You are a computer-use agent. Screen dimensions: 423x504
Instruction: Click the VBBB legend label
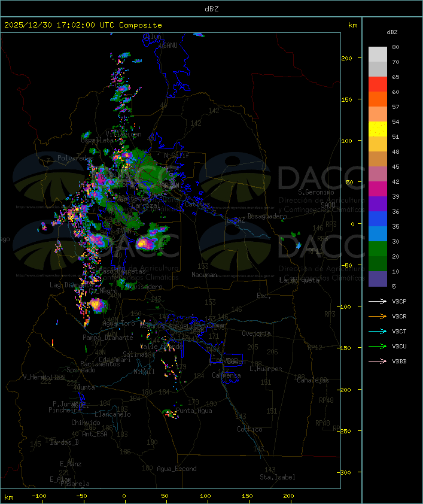pos(399,362)
